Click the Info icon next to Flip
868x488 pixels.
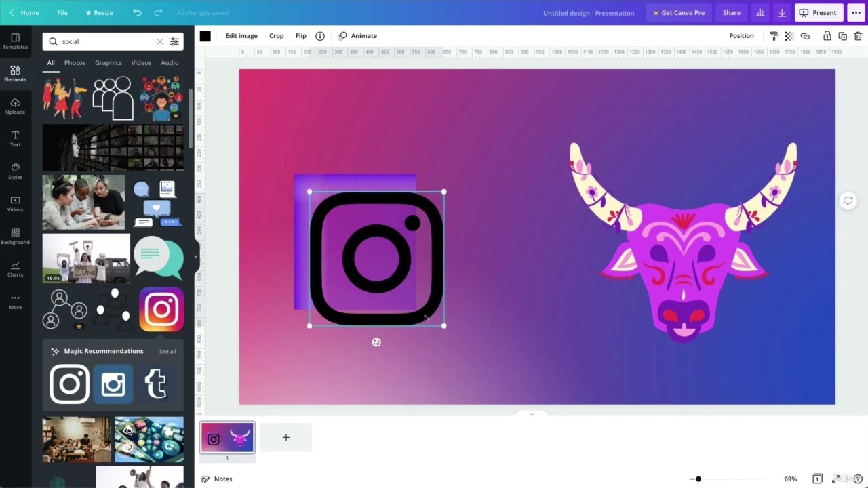[x=320, y=36]
